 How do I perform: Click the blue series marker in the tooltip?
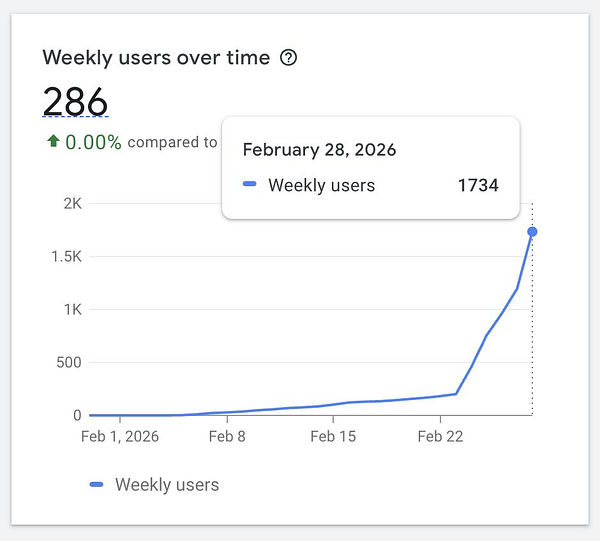[250, 185]
